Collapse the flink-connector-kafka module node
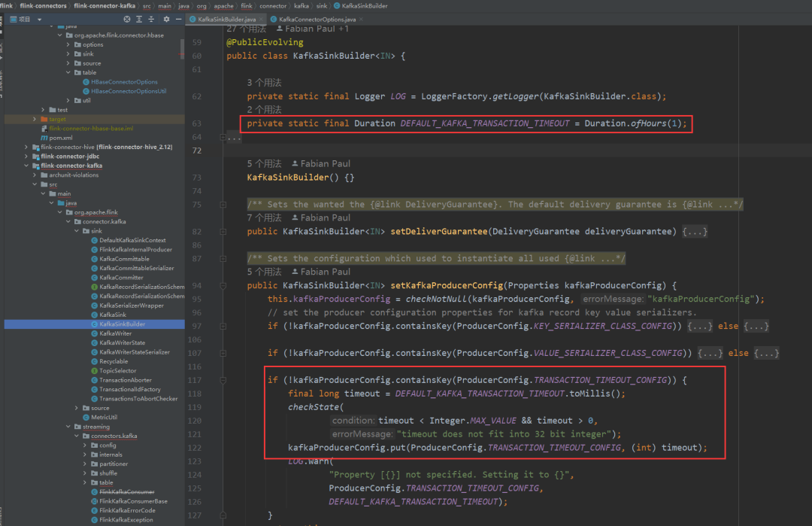 point(28,166)
